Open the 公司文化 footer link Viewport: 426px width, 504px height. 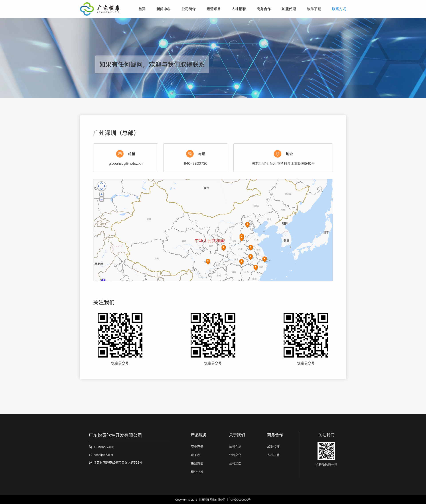coord(235,455)
